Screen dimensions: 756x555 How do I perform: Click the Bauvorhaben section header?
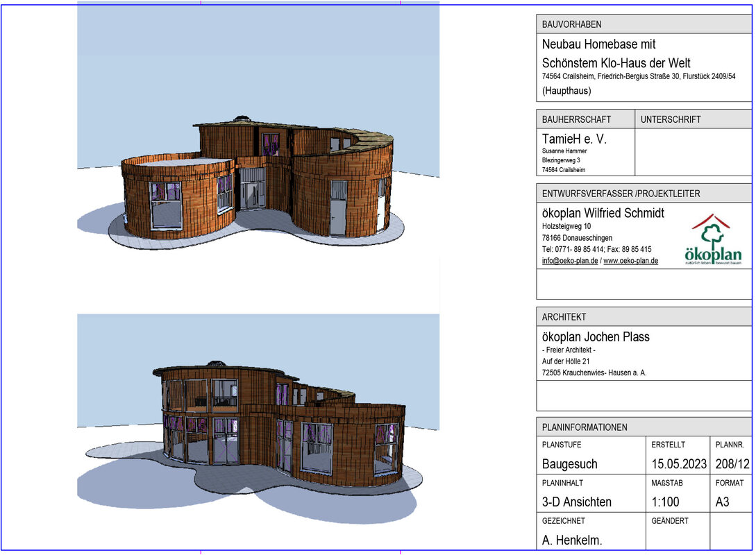tap(571, 24)
